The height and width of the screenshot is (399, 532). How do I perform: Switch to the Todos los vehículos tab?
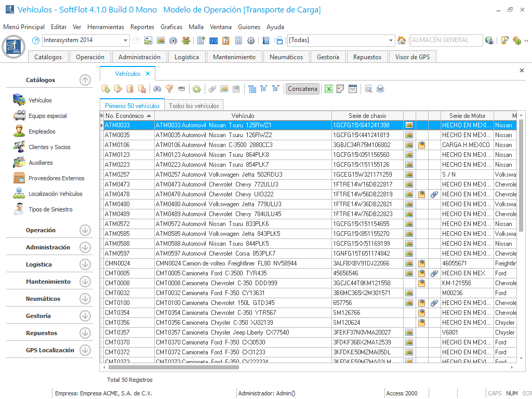click(x=194, y=105)
